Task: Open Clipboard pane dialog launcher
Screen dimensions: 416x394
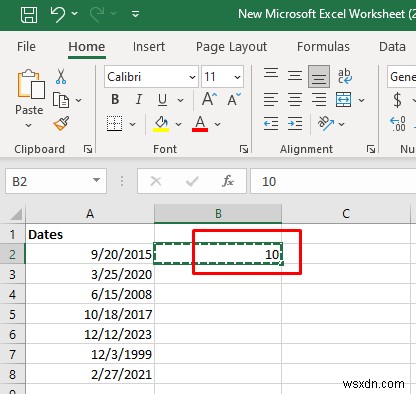Action: point(88,149)
